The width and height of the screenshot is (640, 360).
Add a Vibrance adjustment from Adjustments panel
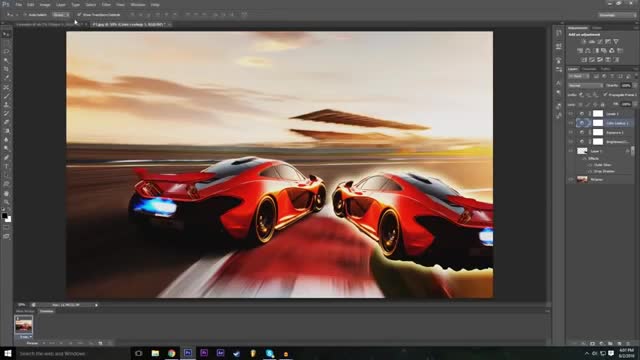tap(616, 42)
